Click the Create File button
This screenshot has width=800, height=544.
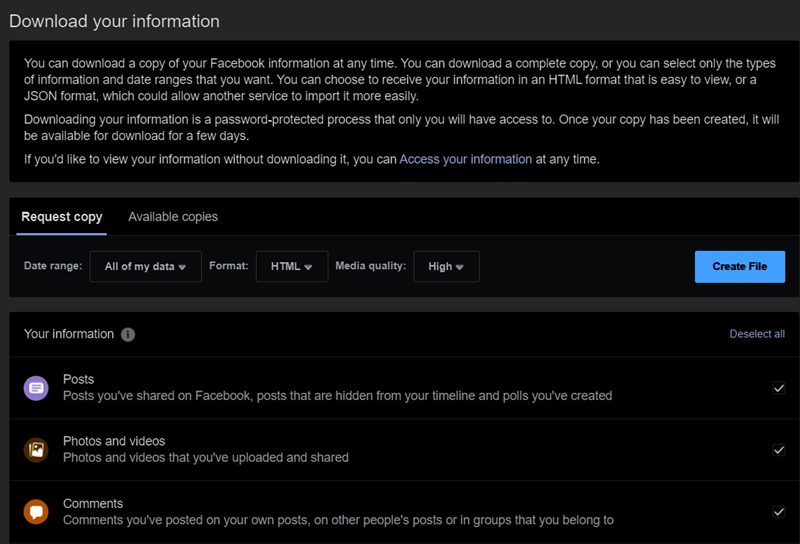[740, 266]
